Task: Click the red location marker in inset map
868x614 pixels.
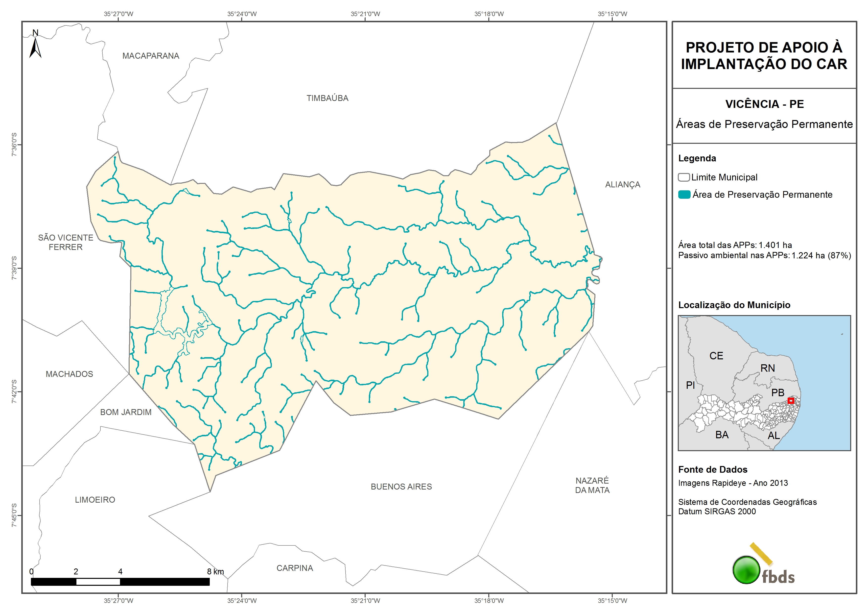Action: (791, 401)
